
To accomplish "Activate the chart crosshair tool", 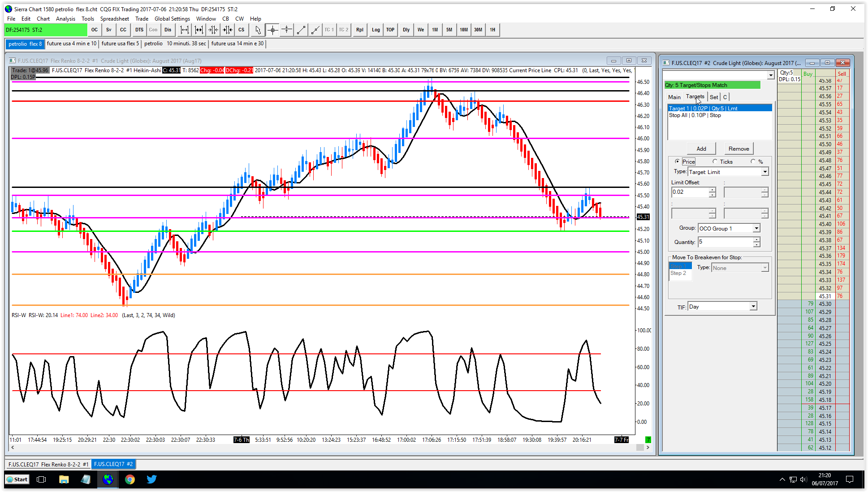I will (x=272, y=30).
